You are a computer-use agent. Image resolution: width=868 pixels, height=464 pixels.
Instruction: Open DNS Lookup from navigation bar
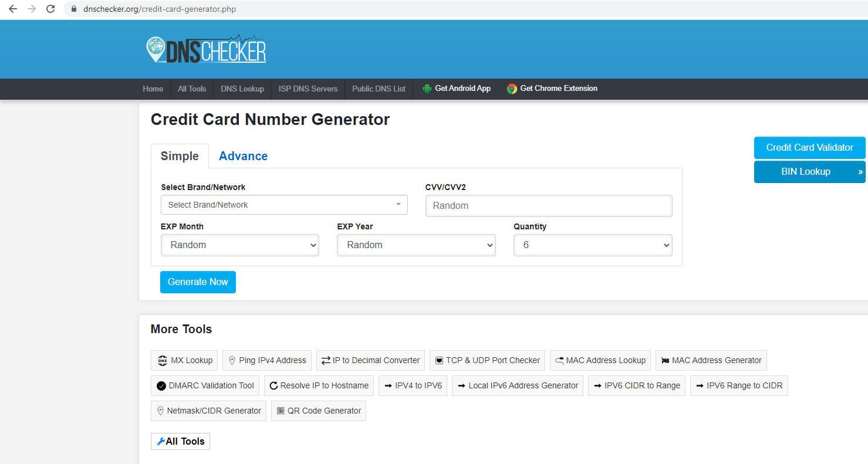pos(242,89)
